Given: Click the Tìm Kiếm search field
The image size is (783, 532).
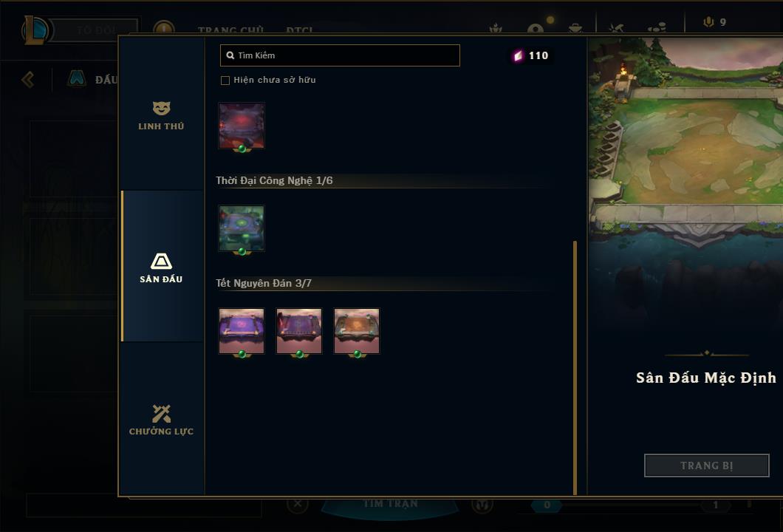Looking at the screenshot, I should [340, 55].
